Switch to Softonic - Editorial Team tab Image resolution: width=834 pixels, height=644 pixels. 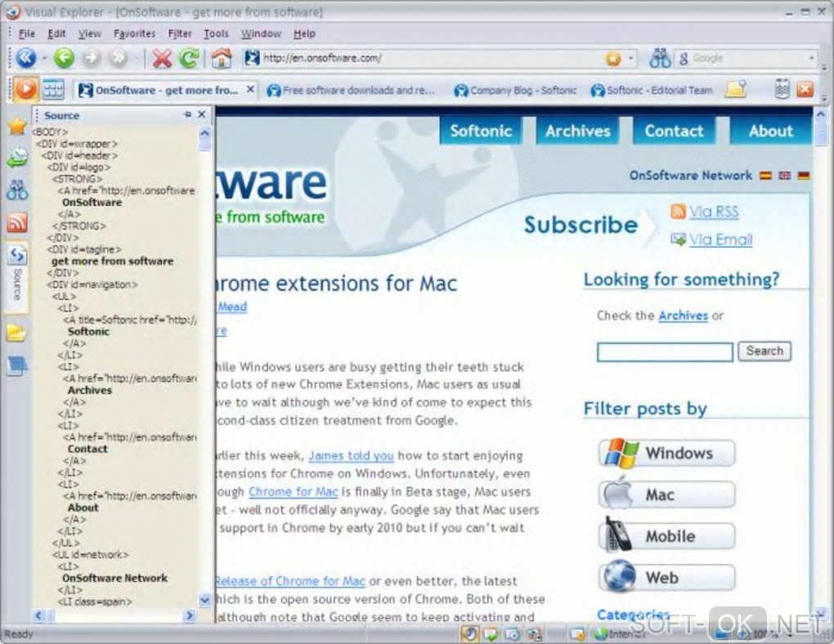pos(652,90)
